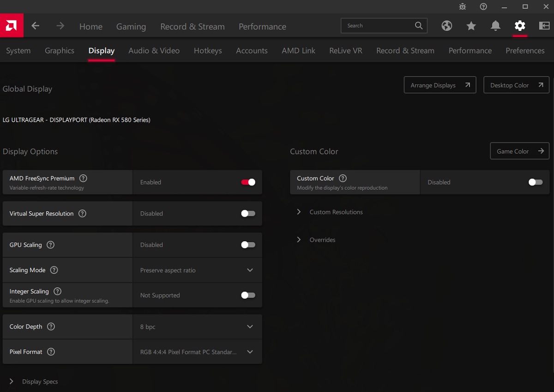
Task: Open top Record & Stream menu
Action: (x=193, y=27)
